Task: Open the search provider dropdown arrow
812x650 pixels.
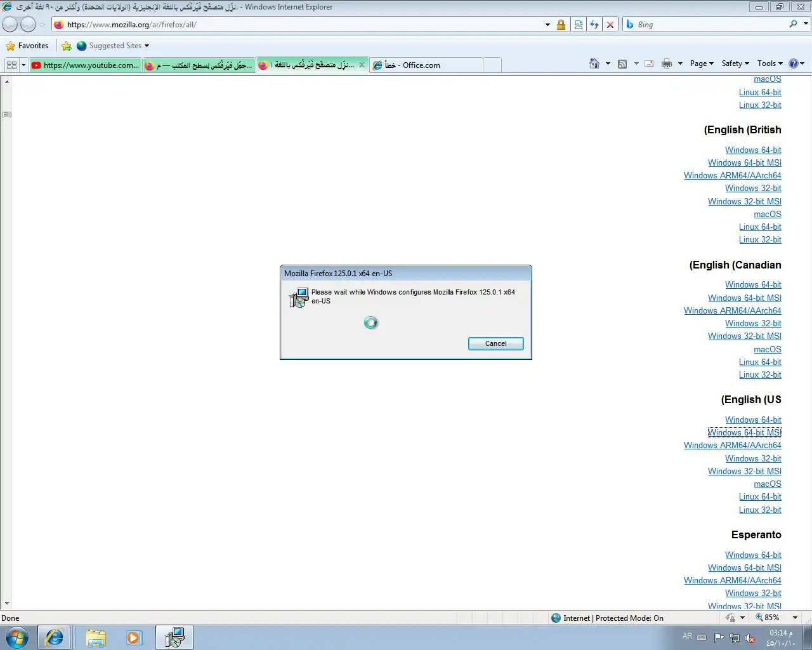Action: coord(806,24)
